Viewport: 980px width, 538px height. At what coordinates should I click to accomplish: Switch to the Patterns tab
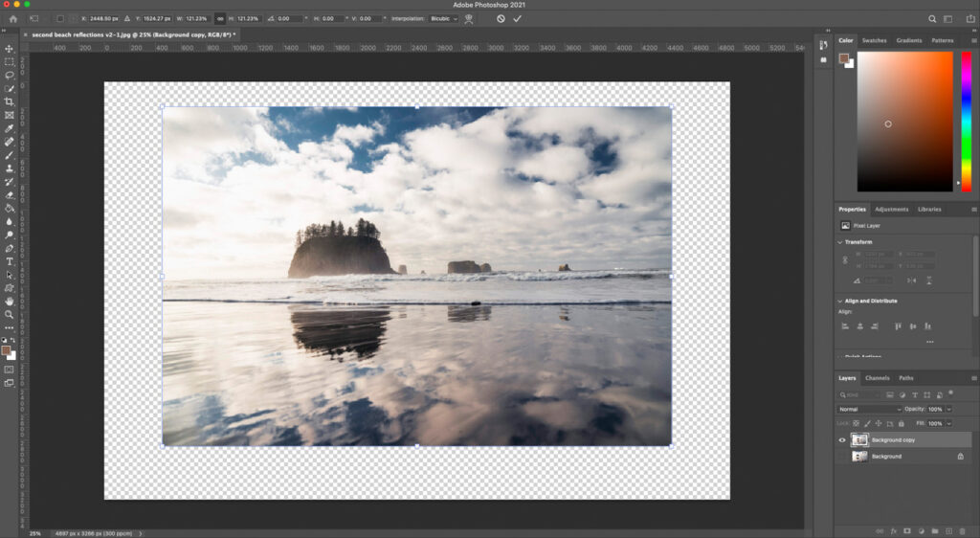click(943, 40)
